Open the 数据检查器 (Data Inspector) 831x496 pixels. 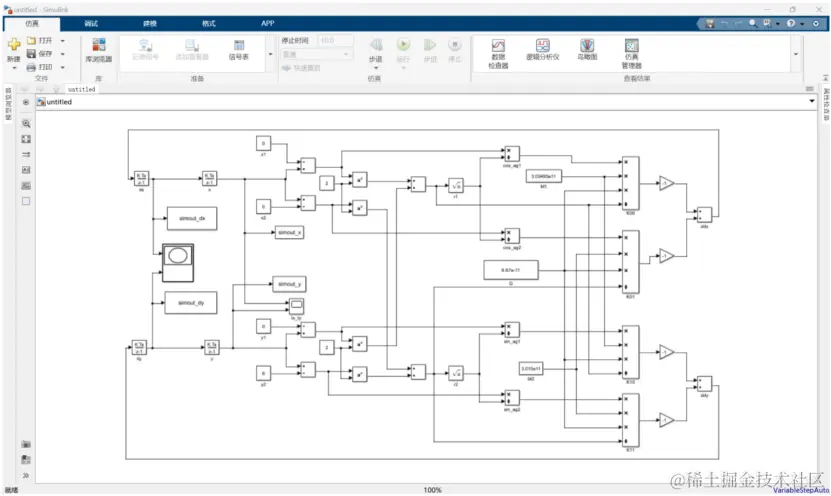498,54
